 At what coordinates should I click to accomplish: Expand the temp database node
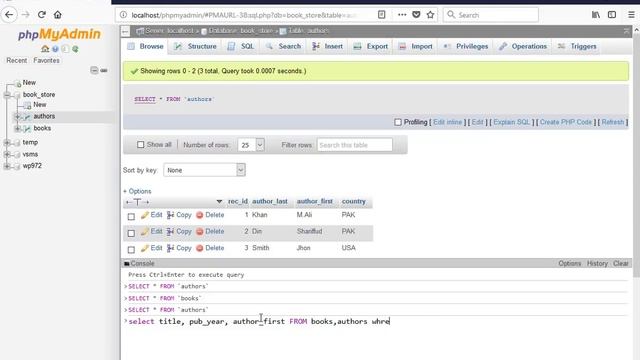(x=7, y=142)
